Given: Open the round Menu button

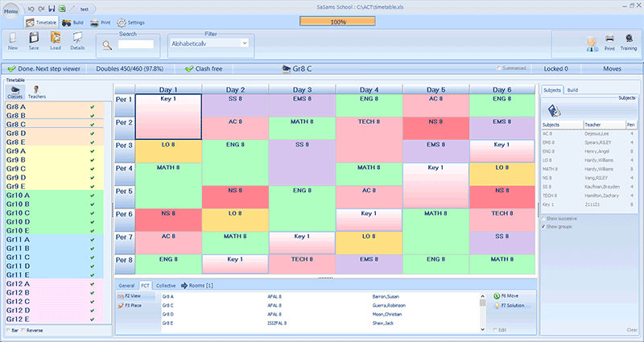Looking at the screenshot, I should [x=10, y=11].
